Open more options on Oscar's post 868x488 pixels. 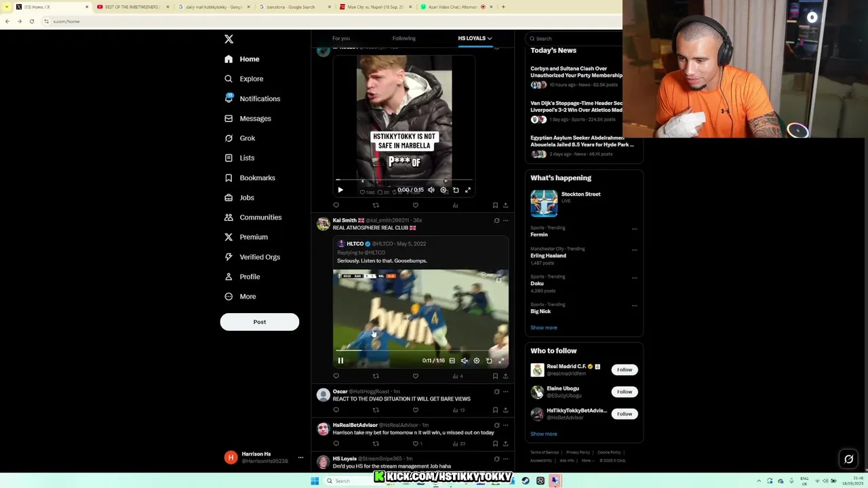(x=505, y=392)
